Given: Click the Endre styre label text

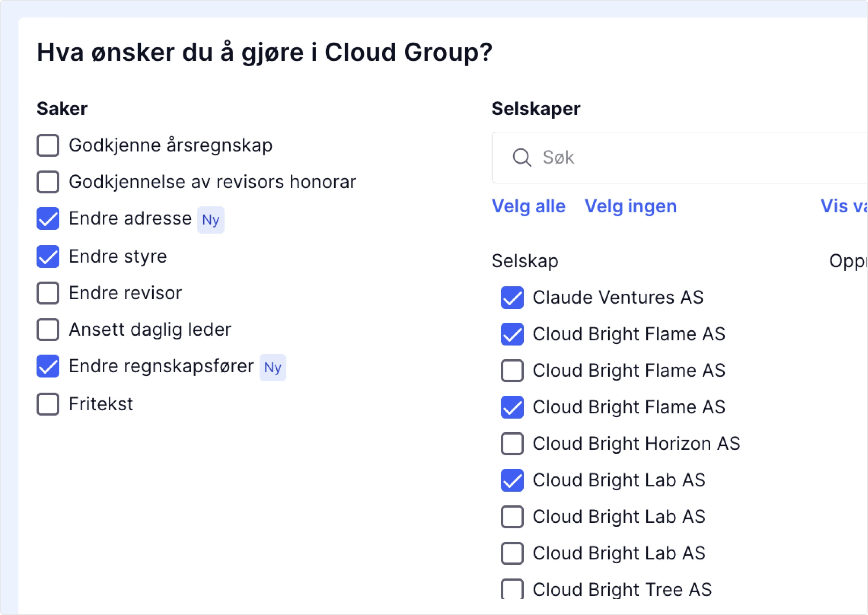Looking at the screenshot, I should pyautogui.click(x=118, y=256).
